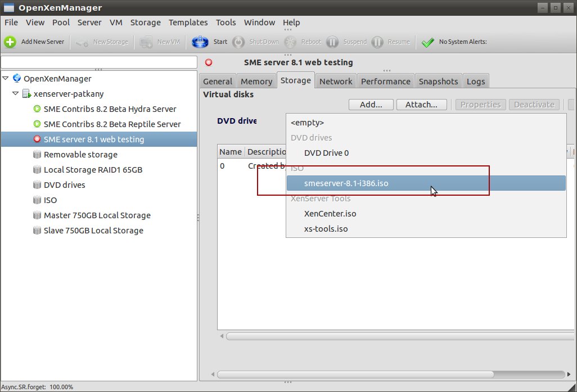Image resolution: width=577 pixels, height=392 pixels.
Task: Click right arrow of bottom scrollbar
Action: 569,375
